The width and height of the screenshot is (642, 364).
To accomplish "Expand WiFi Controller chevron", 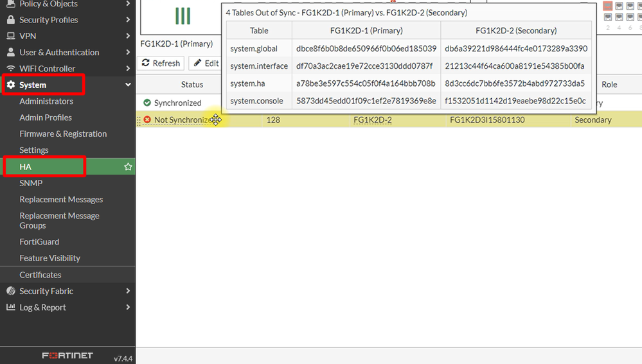I will coord(128,68).
